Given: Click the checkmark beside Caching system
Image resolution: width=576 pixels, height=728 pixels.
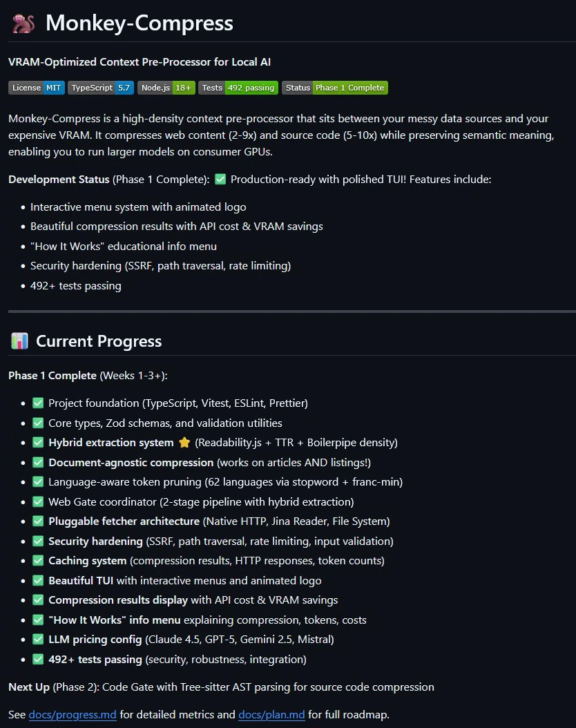Looking at the screenshot, I should coord(38,560).
